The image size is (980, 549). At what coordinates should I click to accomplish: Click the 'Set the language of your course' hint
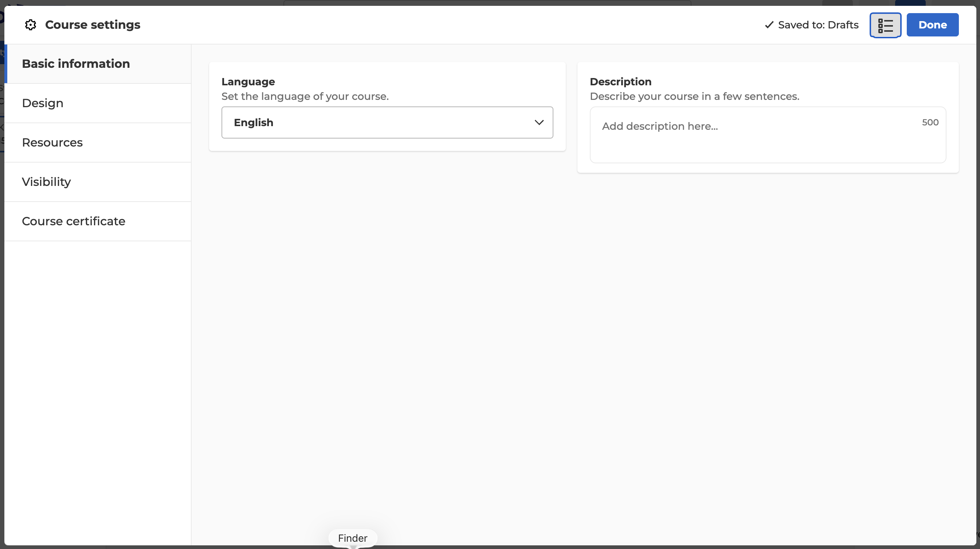coord(305,96)
